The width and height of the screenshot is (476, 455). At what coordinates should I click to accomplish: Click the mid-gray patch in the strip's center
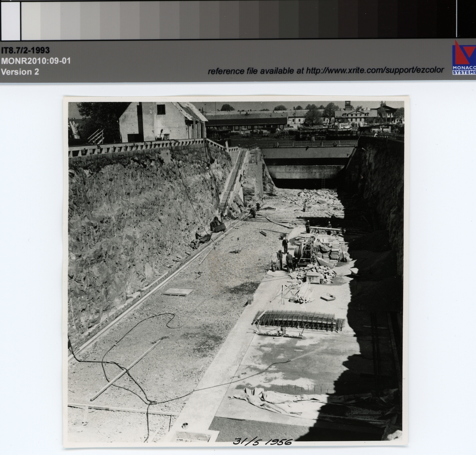pos(238,20)
